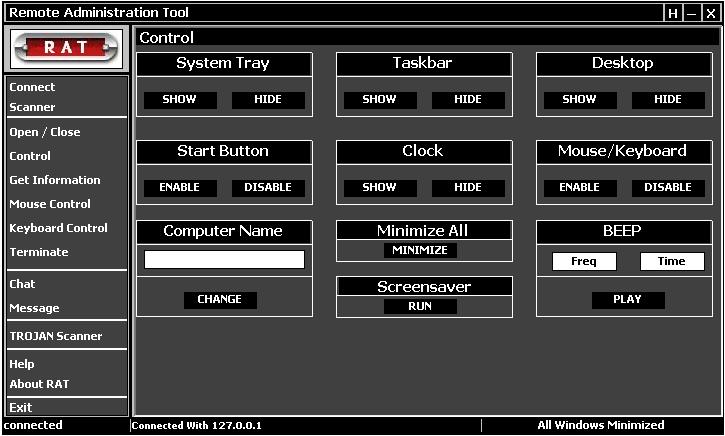The image size is (725, 436).
Task: Click the H hide window button
Action: (x=673, y=13)
